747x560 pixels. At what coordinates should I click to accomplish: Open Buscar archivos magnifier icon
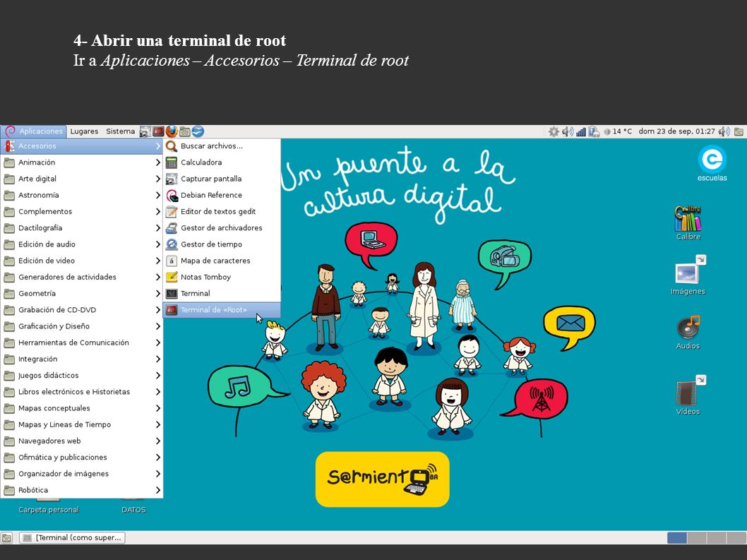pos(172,146)
